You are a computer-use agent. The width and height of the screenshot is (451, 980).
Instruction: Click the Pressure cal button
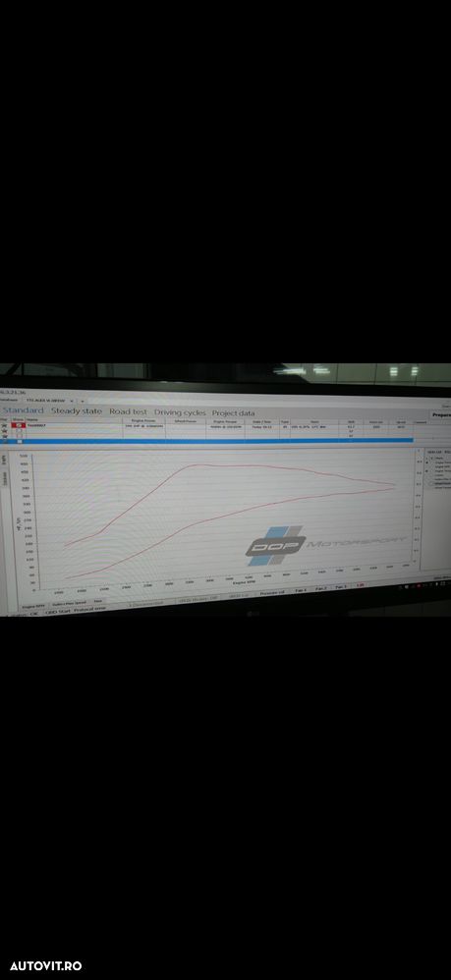[x=272, y=592]
